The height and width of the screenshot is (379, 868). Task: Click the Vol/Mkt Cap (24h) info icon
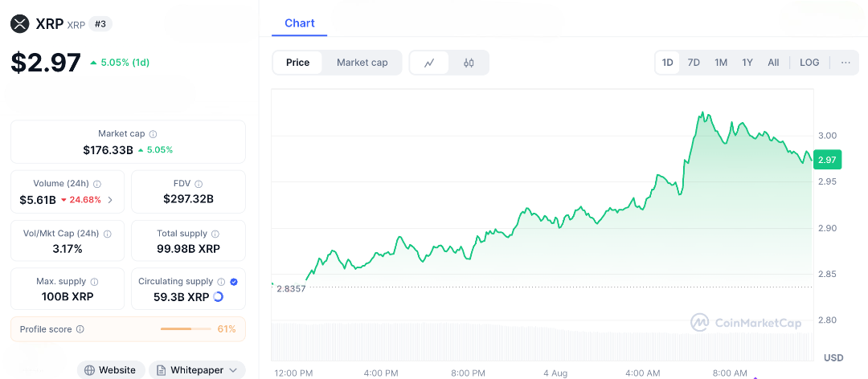tap(108, 234)
